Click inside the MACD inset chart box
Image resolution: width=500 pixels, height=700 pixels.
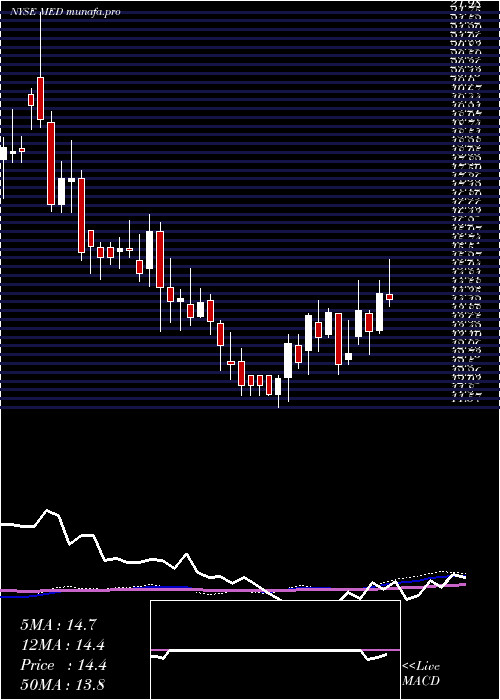point(275,650)
